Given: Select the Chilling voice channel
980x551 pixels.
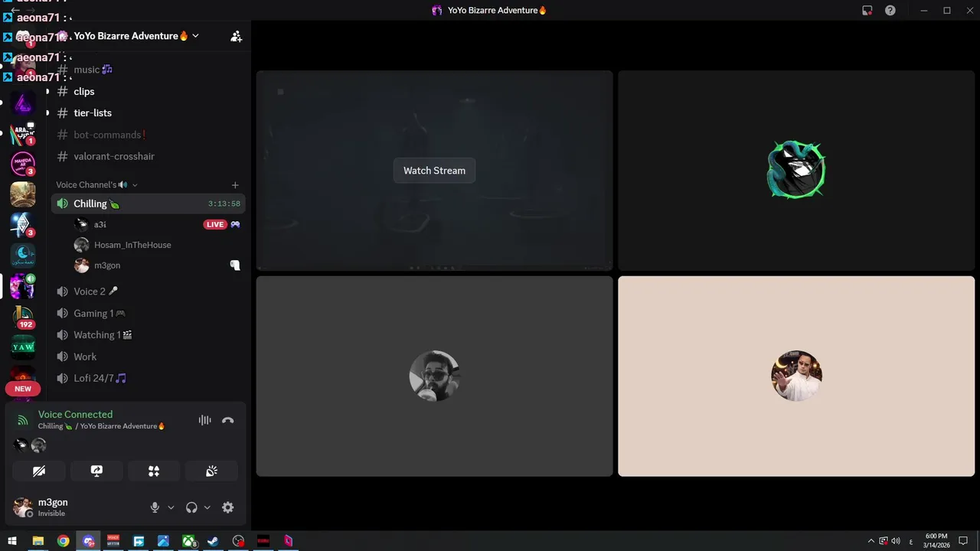Looking at the screenshot, I should pyautogui.click(x=149, y=204).
